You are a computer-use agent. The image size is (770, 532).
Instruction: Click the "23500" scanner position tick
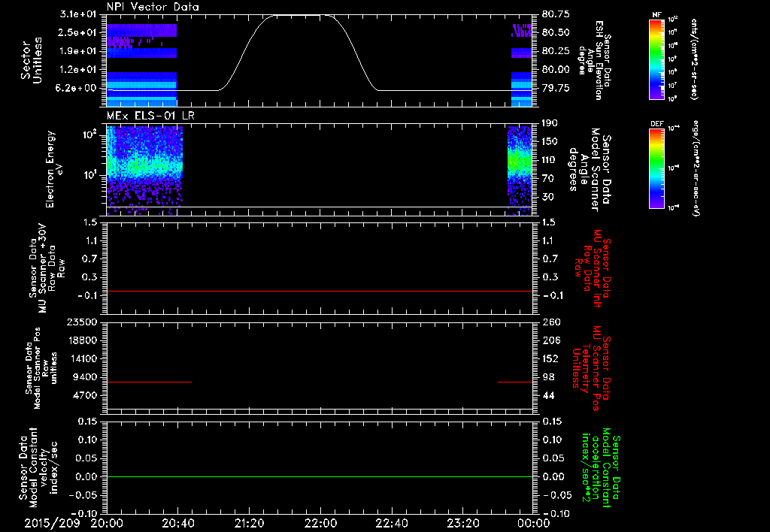83,322
